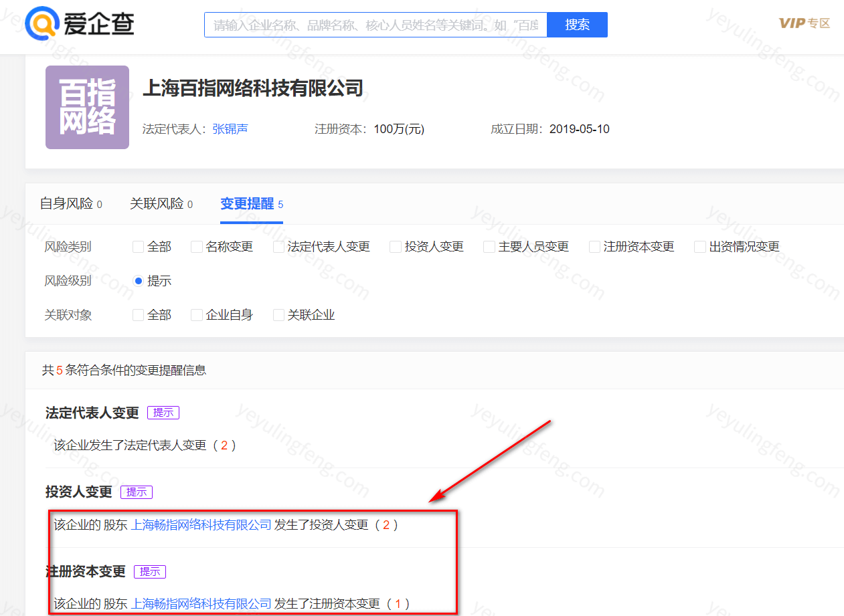
Task: Open legal representative 张锦声 link
Action: pos(230,129)
